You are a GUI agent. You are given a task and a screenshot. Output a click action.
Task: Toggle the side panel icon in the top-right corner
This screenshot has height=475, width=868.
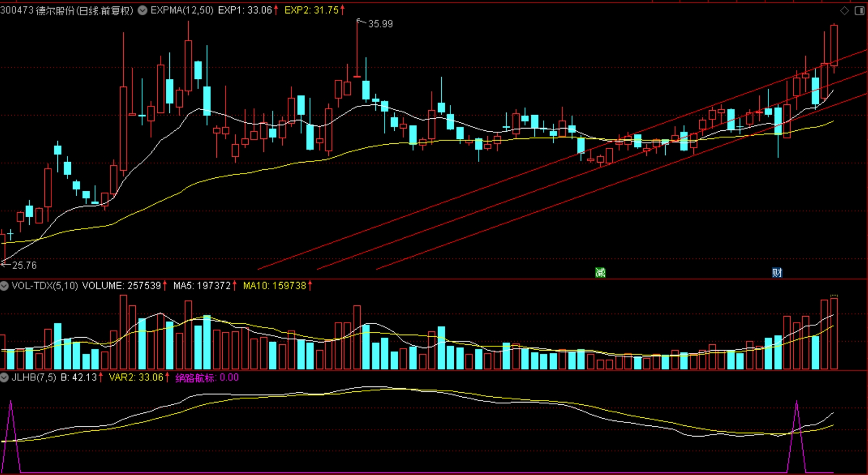(859, 11)
